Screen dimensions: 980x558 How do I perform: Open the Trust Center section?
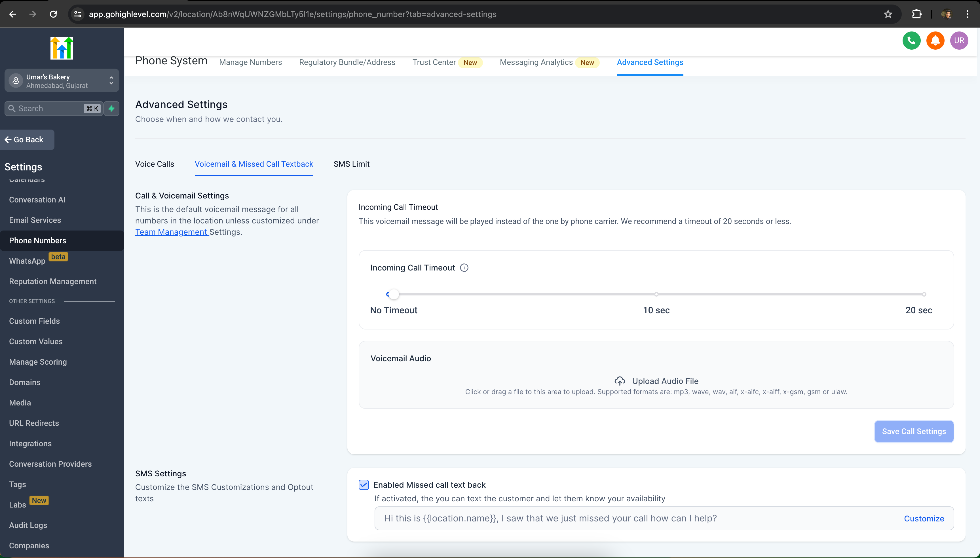(434, 62)
